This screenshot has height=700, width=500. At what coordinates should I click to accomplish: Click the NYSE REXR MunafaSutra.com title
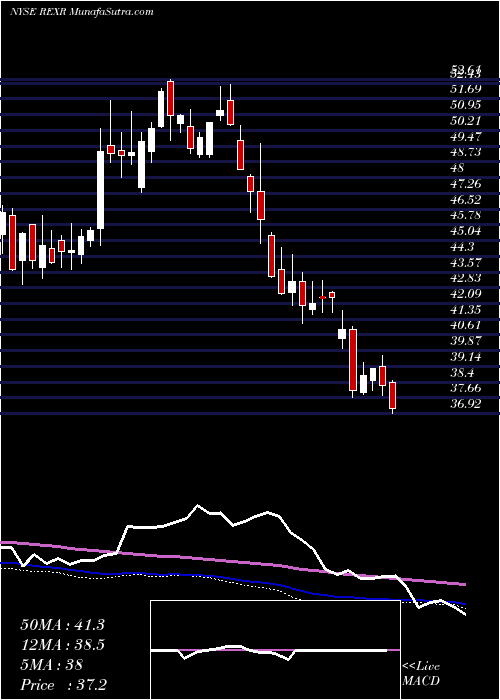(x=82, y=12)
